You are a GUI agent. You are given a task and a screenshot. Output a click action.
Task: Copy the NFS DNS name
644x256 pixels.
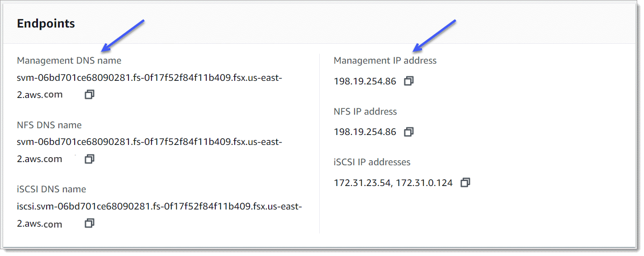(x=90, y=159)
